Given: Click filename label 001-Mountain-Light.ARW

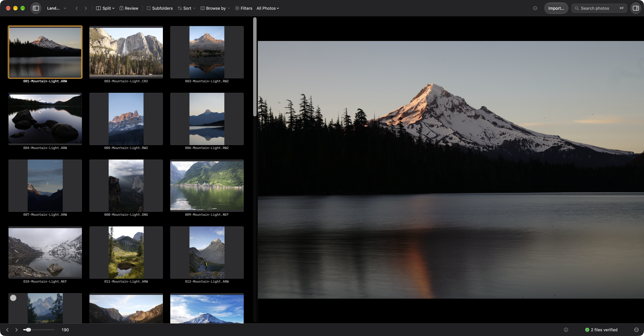Looking at the screenshot, I should coord(45,81).
